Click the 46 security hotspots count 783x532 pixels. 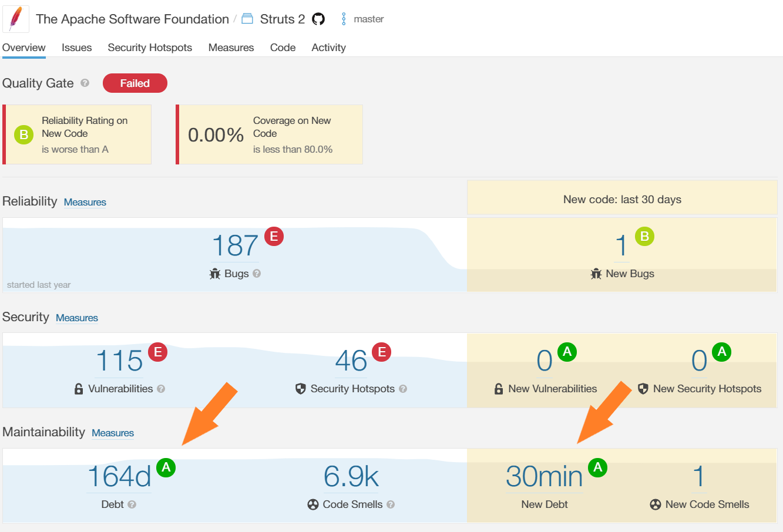coord(351,361)
